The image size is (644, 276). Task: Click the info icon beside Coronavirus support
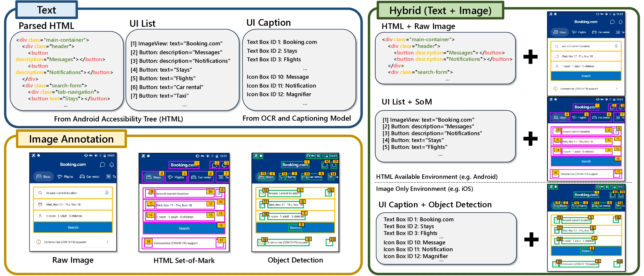(x=38, y=242)
